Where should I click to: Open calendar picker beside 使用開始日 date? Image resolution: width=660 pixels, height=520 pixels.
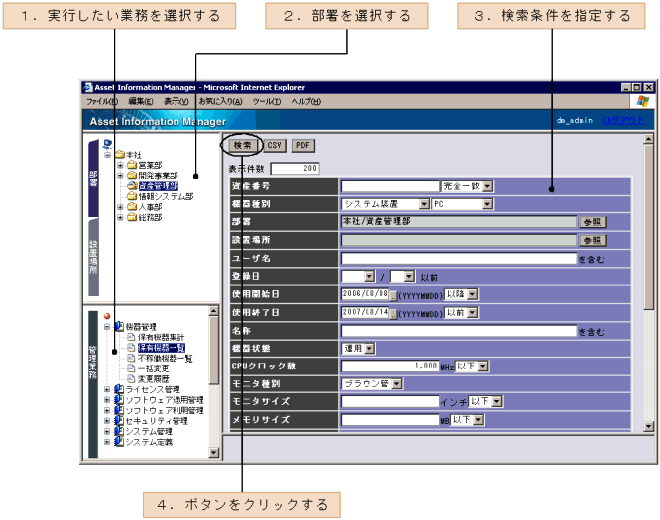(x=393, y=295)
